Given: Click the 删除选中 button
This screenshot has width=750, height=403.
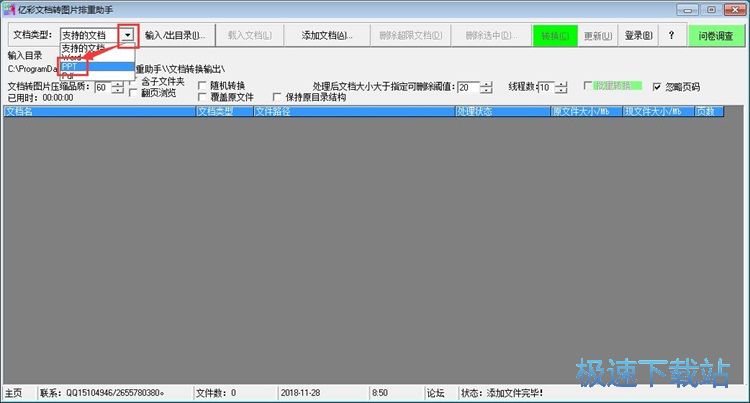Looking at the screenshot, I should click(x=491, y=35).
